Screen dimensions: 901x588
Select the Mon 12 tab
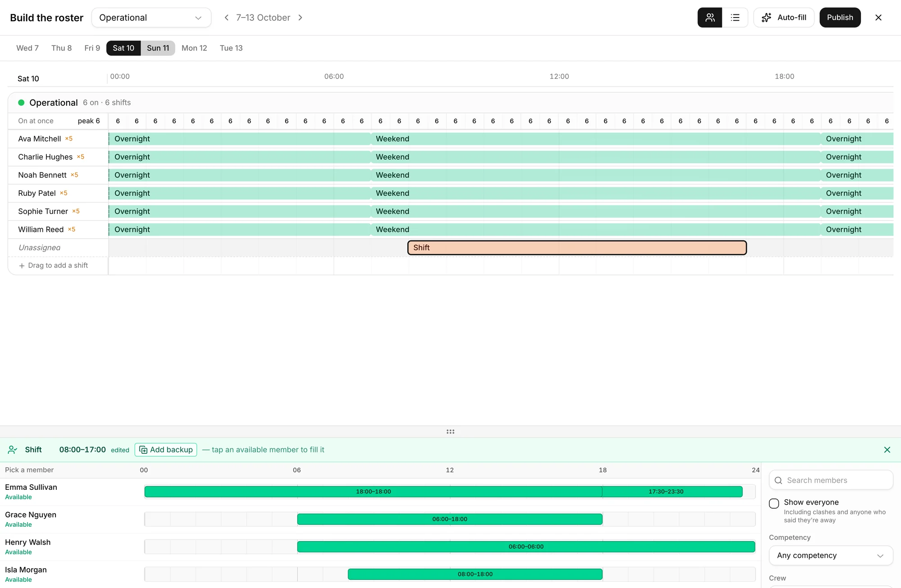(194, 48)
